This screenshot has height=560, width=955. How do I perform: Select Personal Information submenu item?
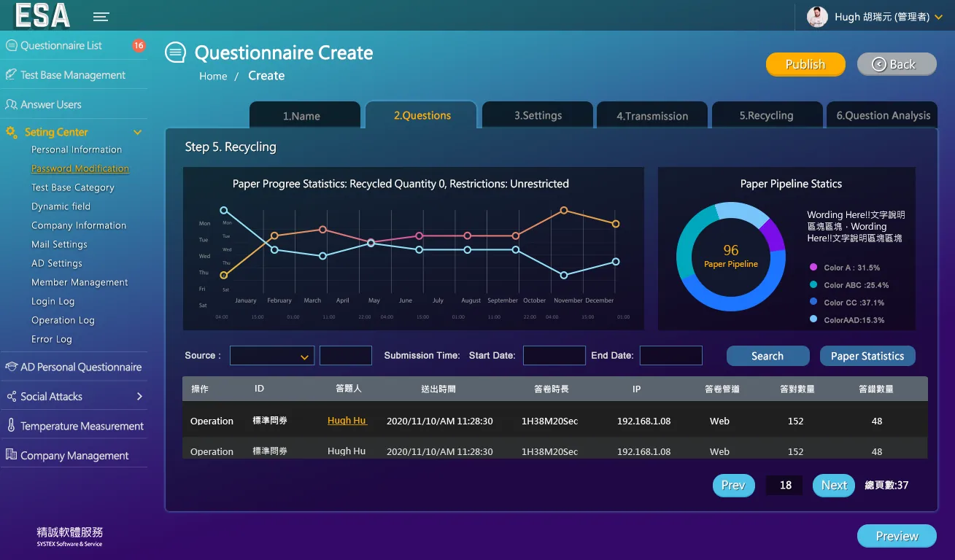tap(77, 149)
